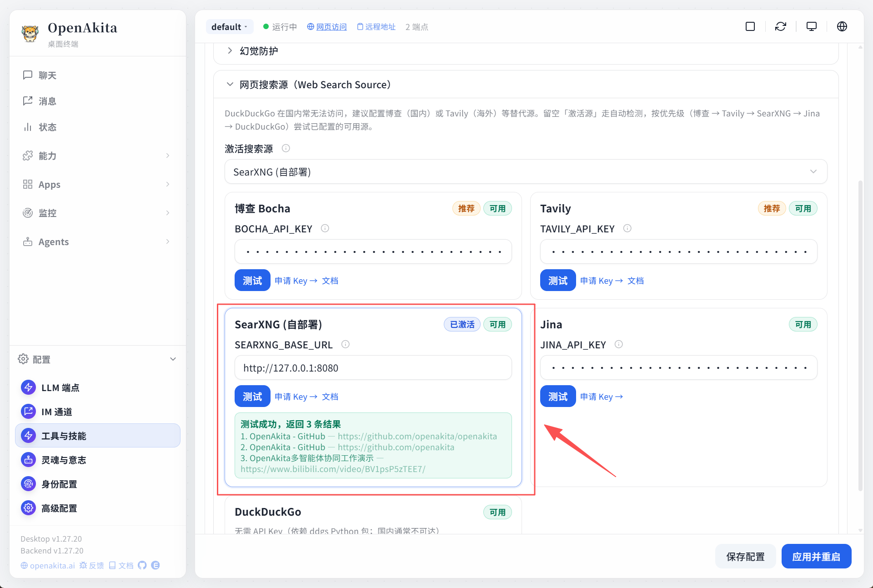Image resolution: width=873 pixels, height=588 pixels.
Task: Click the Agents robot icon
Action: tap(28, 241)
